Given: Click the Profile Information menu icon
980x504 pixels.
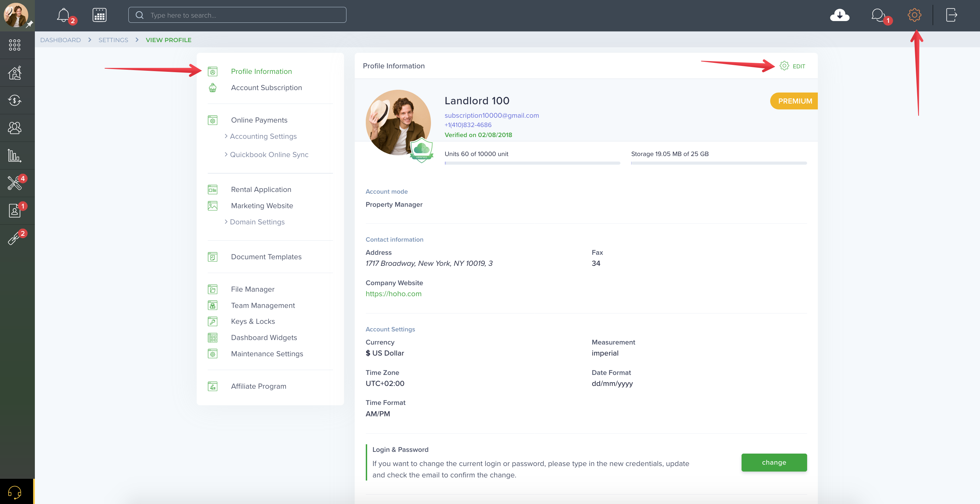Looking at the screenshot, I should (x=213, y=71).
